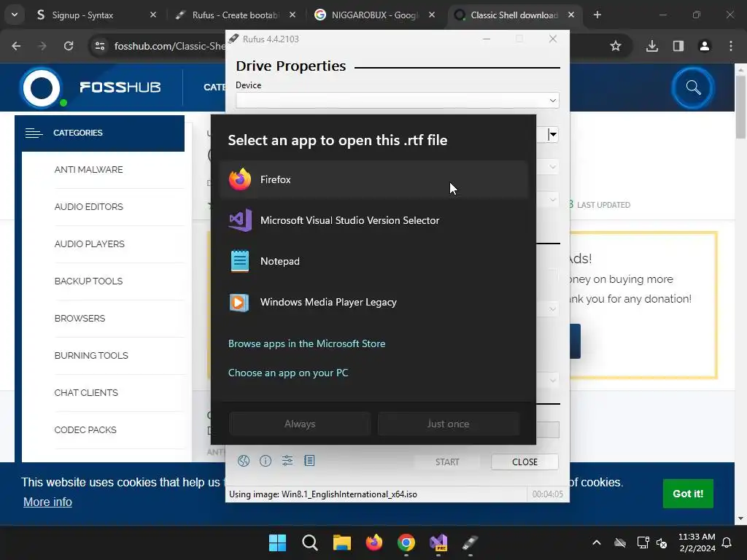The height and width of the screenshot is (560, 747).
Task: Reload the FossHub page
Action: click(69, 46)
